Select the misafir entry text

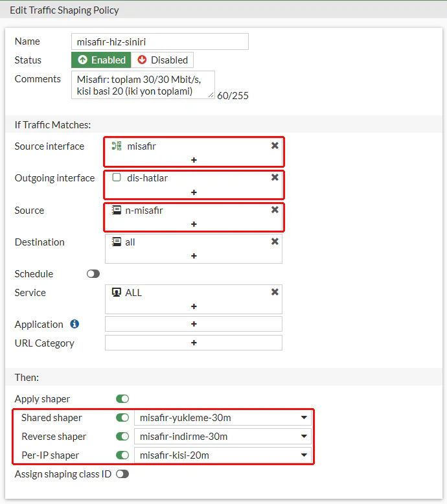[x=141, y=146]
